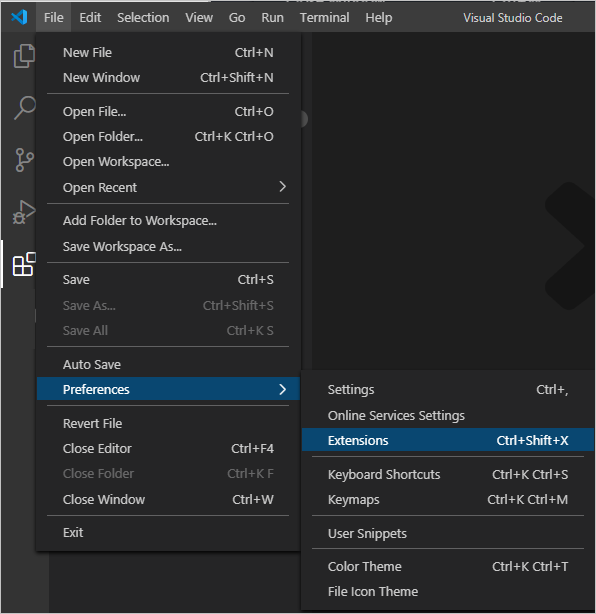Expand the Open Recent submenu arrow

[x=282, y=187]
